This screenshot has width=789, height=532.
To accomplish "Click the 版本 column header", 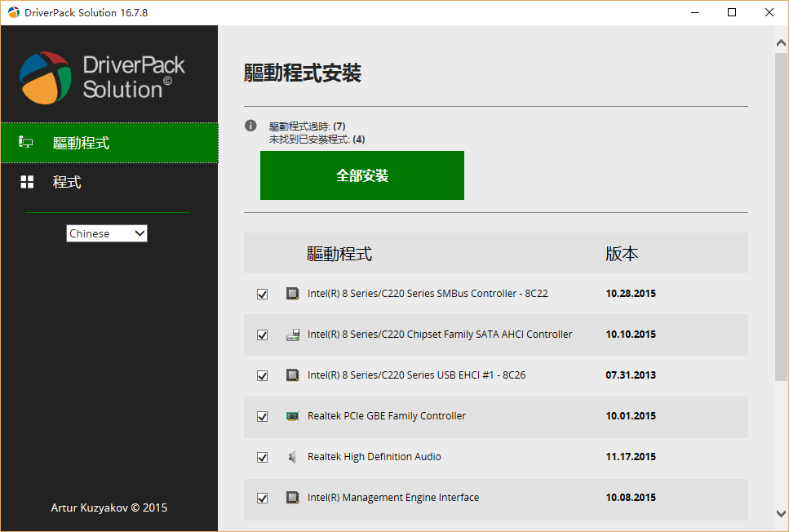I will pos(622,254).
